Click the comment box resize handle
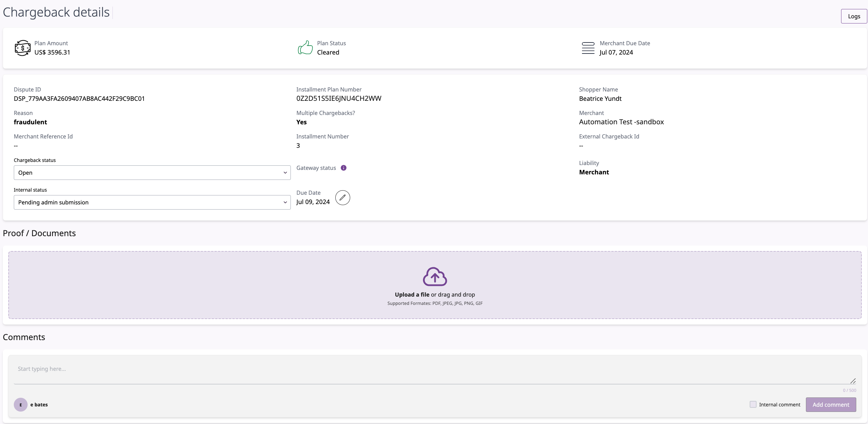 coord(853,381)
